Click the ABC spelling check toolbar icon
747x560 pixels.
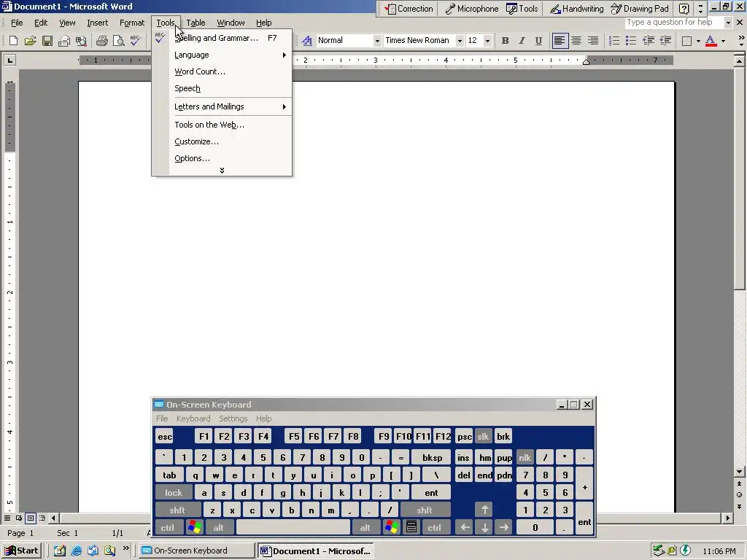tap(135, 41)
